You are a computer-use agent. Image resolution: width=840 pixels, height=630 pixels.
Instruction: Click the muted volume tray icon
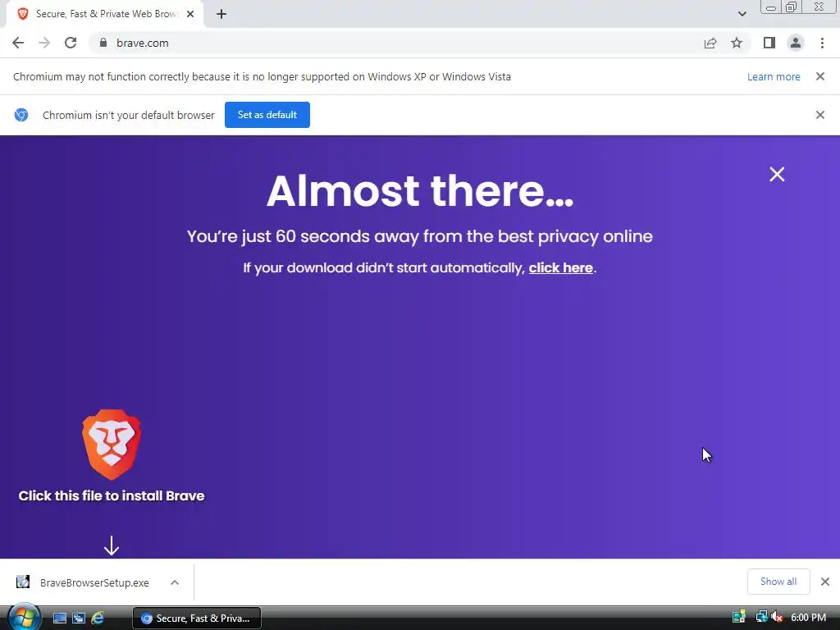[x=777, y=617]
